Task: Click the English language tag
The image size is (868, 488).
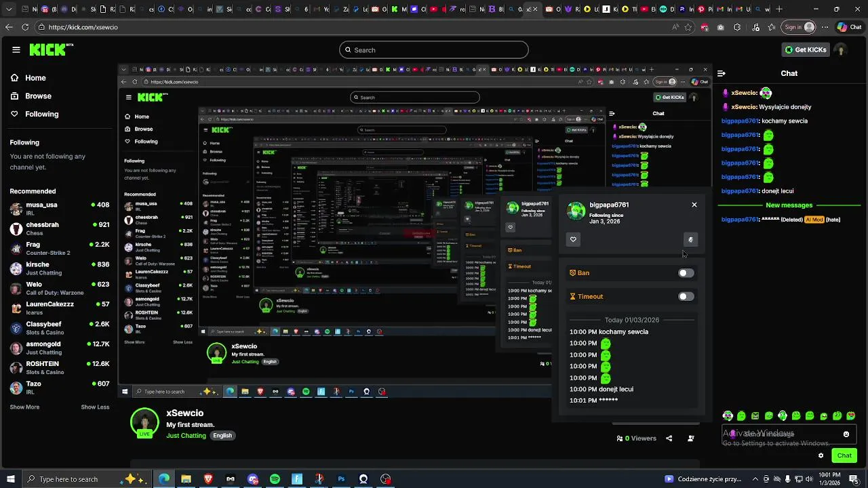Action: click(x=222, y=436)
